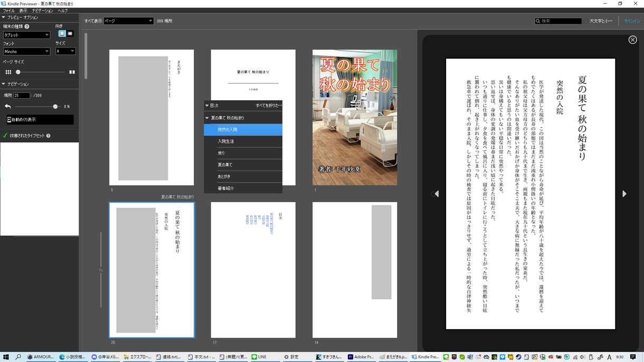Click Steam icon in system tray
Image resolution: width=644 pixels, height=362 pixels.
(x=518, y=357)
